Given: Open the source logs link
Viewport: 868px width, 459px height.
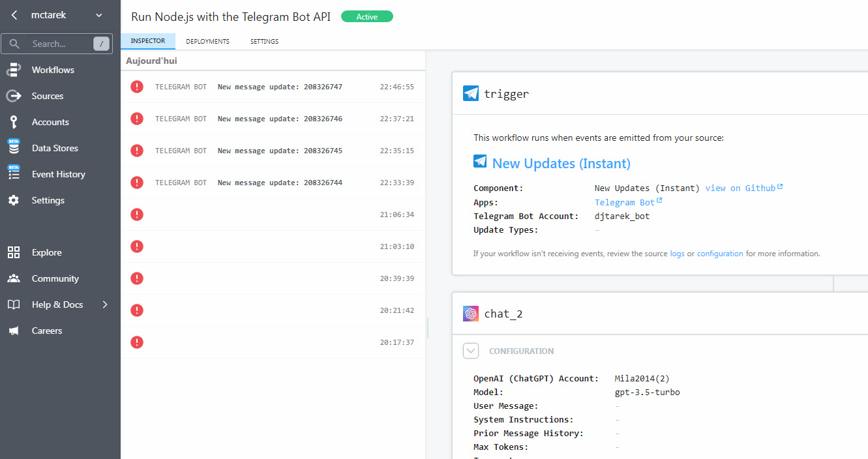Looking at the screenshot, I should 677,254.
